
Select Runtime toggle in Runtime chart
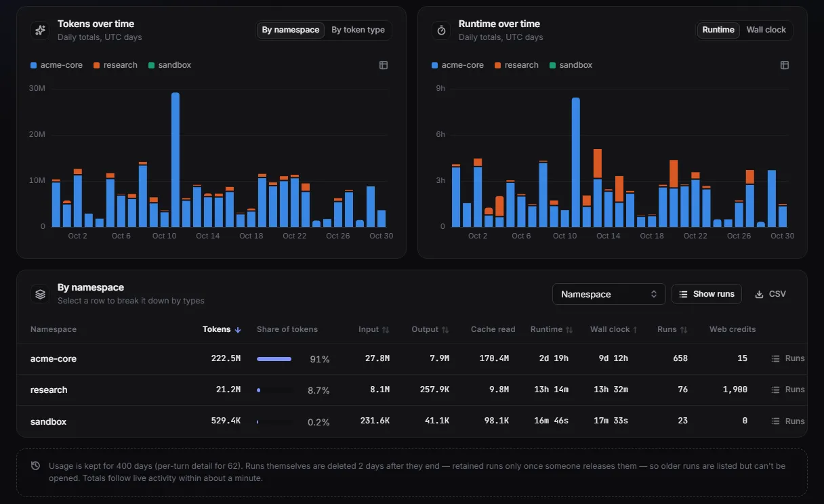(x=718, y=30)
